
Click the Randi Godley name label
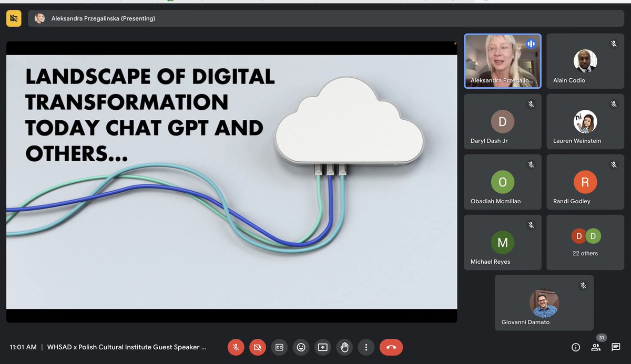click(572, 201)
